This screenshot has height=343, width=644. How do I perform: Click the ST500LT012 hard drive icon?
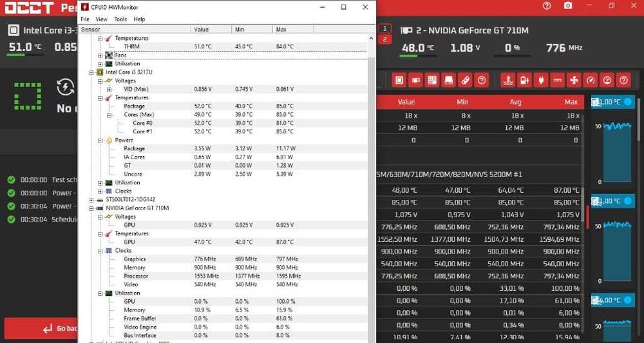(99, 199)
